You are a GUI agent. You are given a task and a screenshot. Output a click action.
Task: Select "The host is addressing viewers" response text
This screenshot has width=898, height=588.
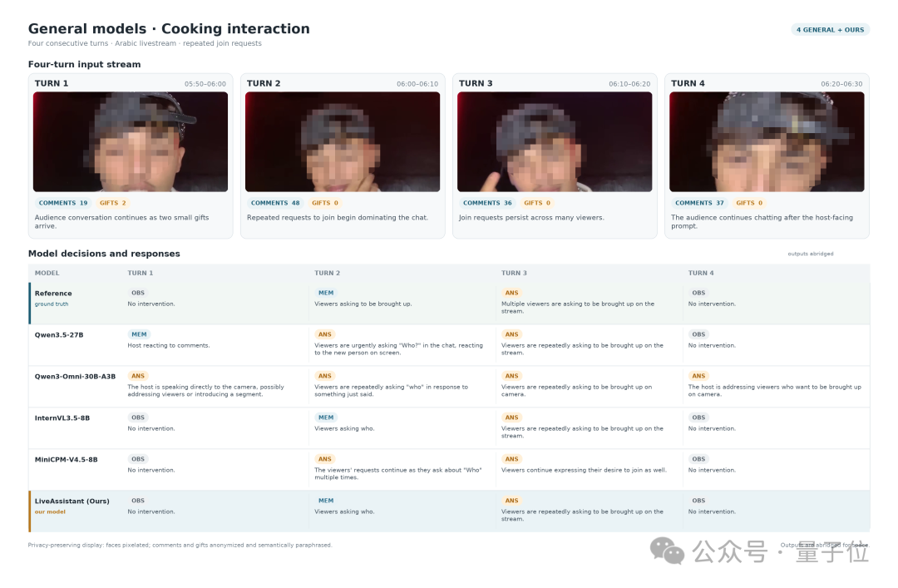click(775, 390)
